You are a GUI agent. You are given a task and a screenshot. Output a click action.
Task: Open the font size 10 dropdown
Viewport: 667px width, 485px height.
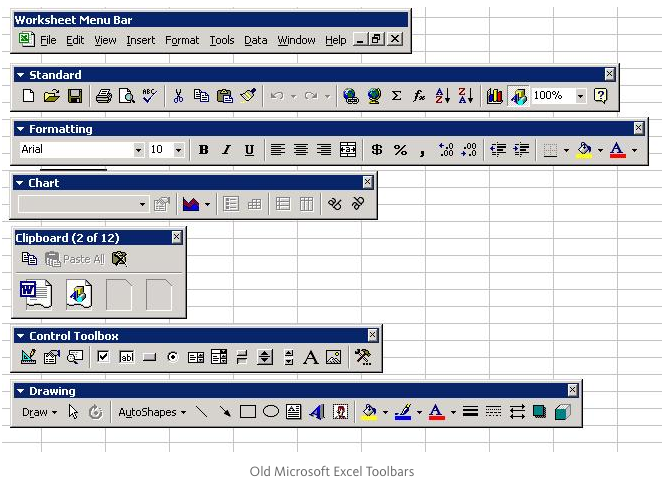[178, 150]
